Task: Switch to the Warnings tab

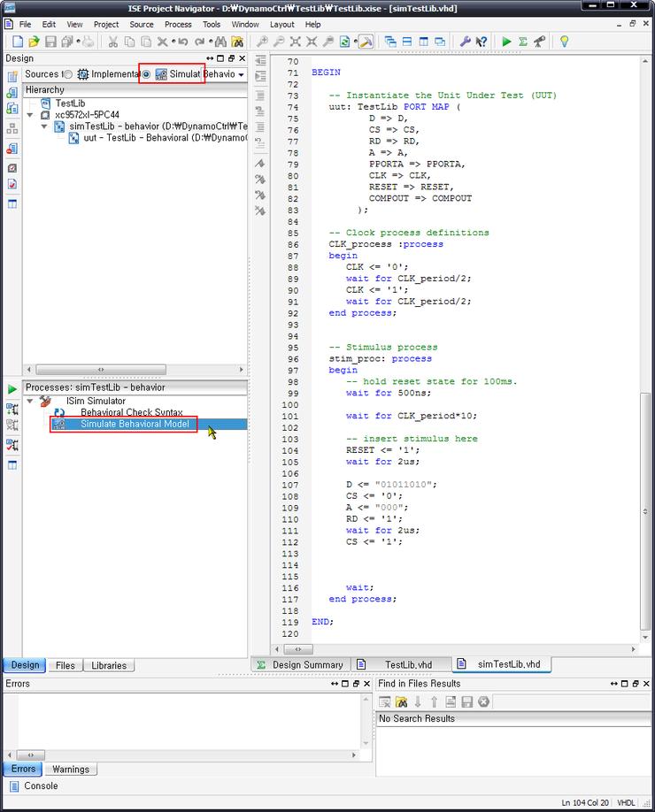Action: (x=70, y=769)
